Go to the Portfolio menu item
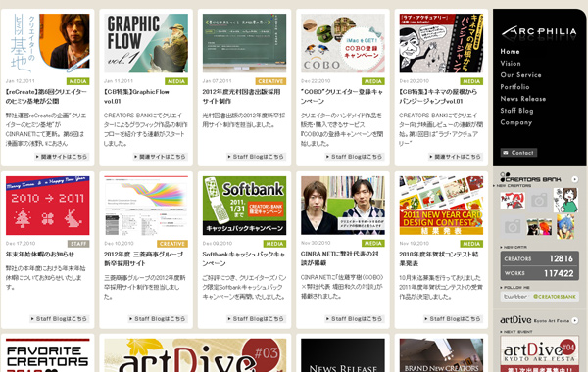 [514, 87]
